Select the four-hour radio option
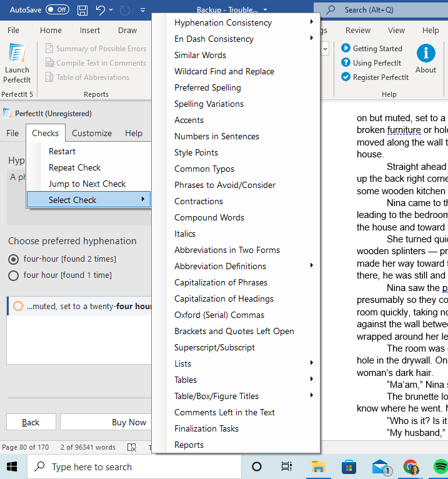 click(x=14, y=259)
